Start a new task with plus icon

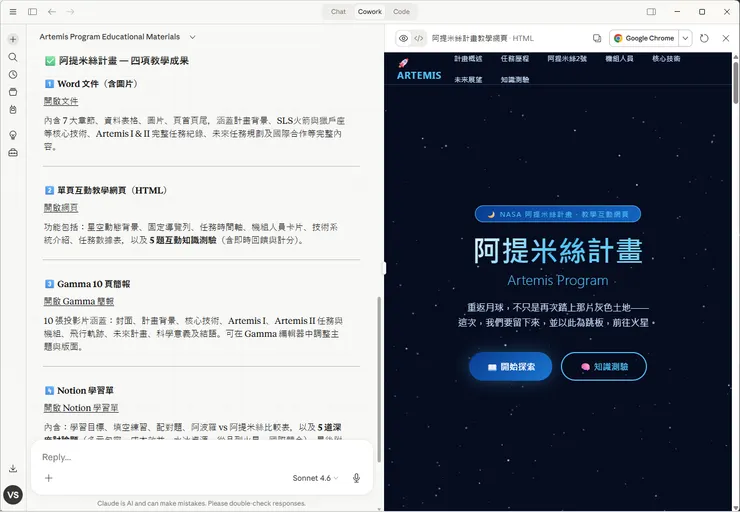pos(13,39)
